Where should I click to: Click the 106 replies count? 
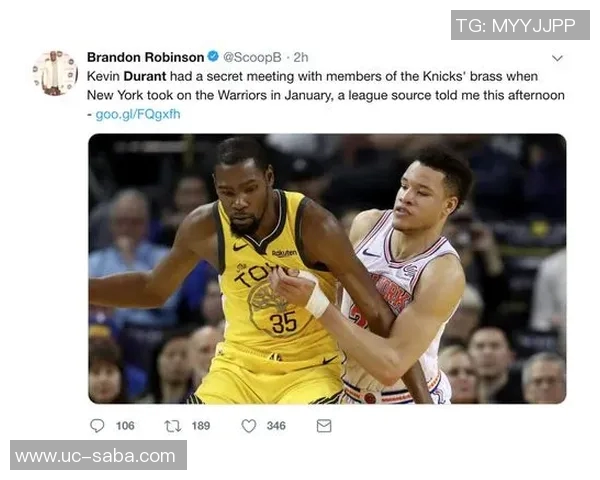[x=125, y=426]
